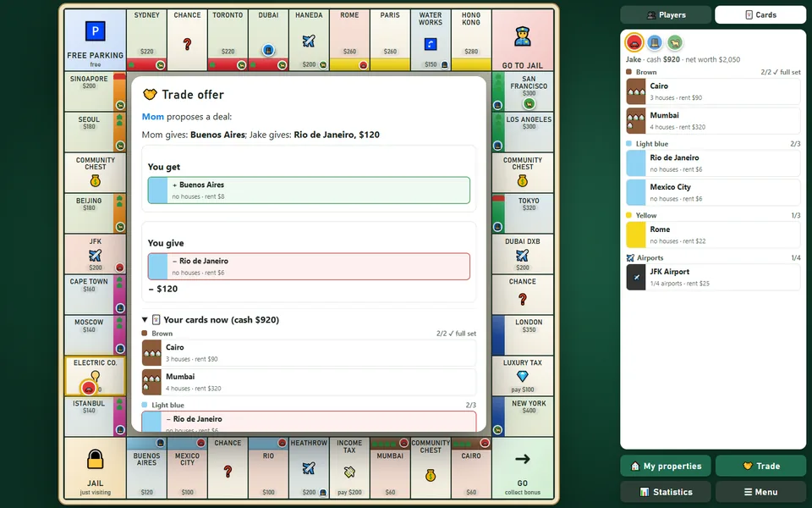This screenshot has width=812, height=508.
Task: Select the Haneda airplane icon
Action: [309, 41]
